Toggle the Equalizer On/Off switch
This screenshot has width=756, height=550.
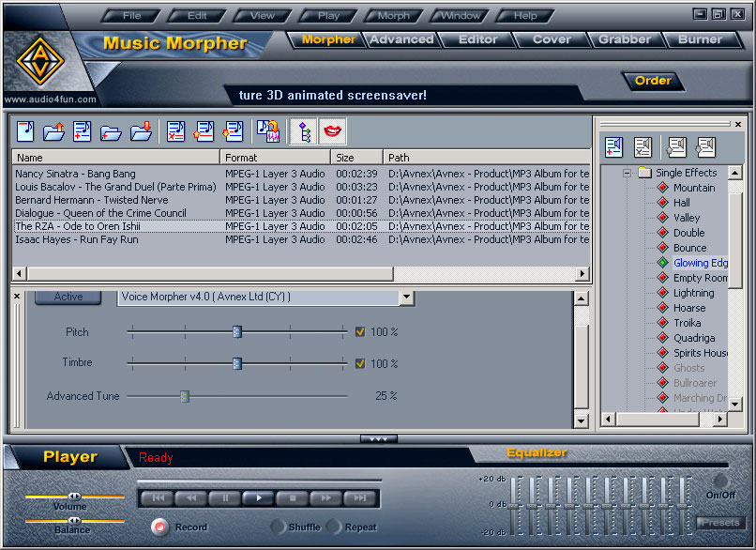tap(720, 481)
